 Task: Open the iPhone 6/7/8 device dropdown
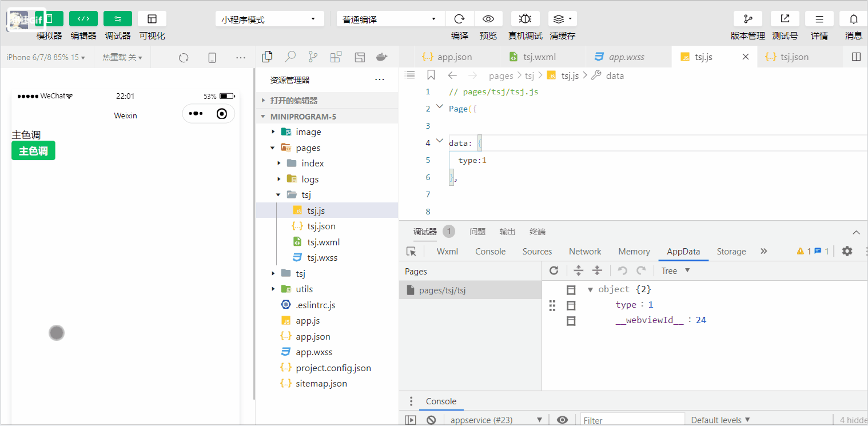pyautogui.click(x=46, y=57)
